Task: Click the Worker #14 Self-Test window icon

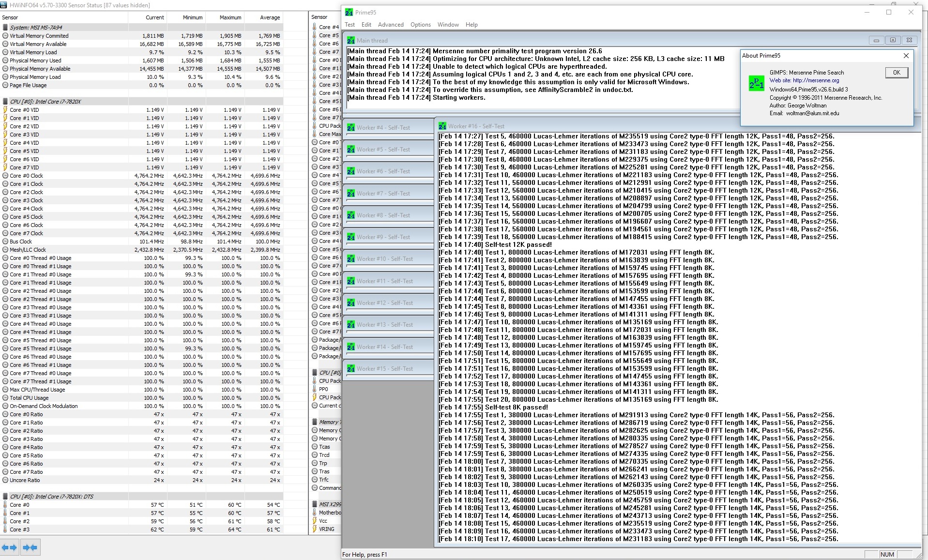Action: [351, 347]
